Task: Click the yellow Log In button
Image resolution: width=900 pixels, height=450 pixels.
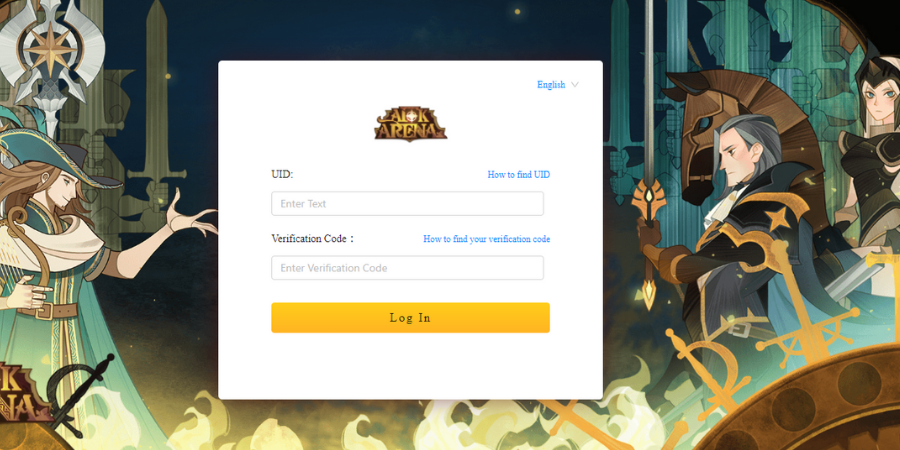Action: click(x=410, y=318)
